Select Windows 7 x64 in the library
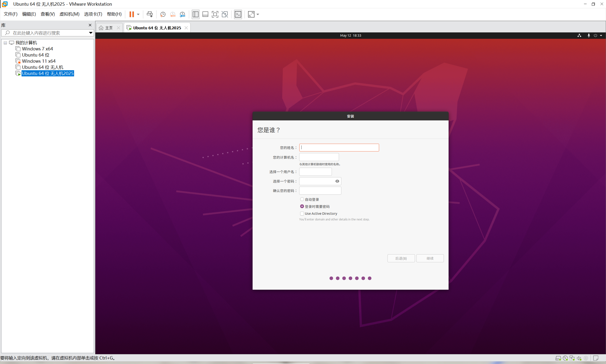The image size is (606, 364). (x=37, y=49)
